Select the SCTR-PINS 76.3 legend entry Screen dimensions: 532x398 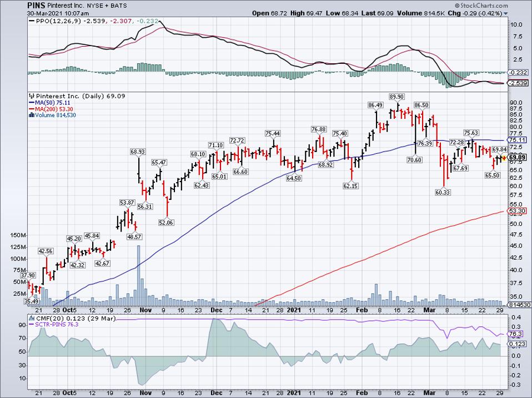point(57,325)
